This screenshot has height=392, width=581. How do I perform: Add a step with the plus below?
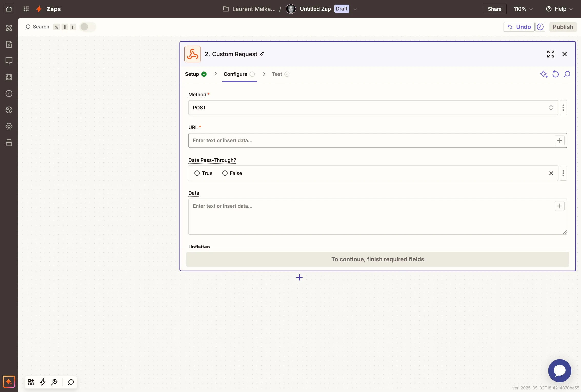299,277
